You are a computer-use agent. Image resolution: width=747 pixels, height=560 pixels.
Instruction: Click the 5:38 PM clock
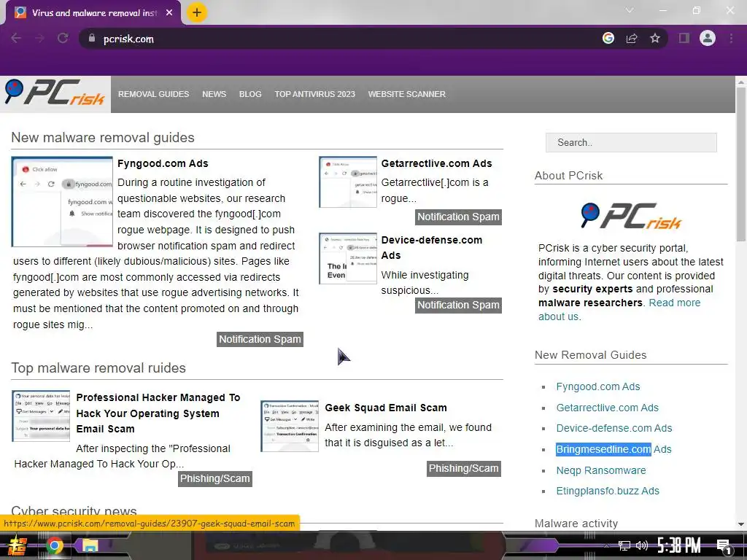point(679,545)
